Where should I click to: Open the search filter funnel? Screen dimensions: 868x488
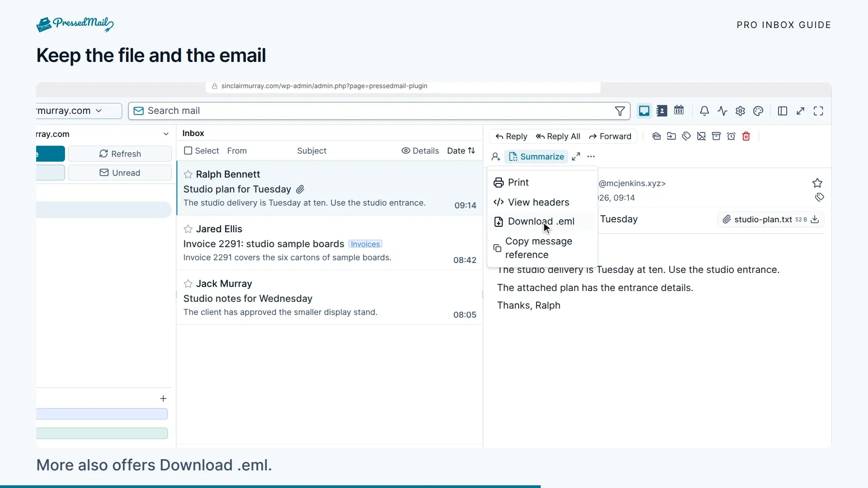620,111
